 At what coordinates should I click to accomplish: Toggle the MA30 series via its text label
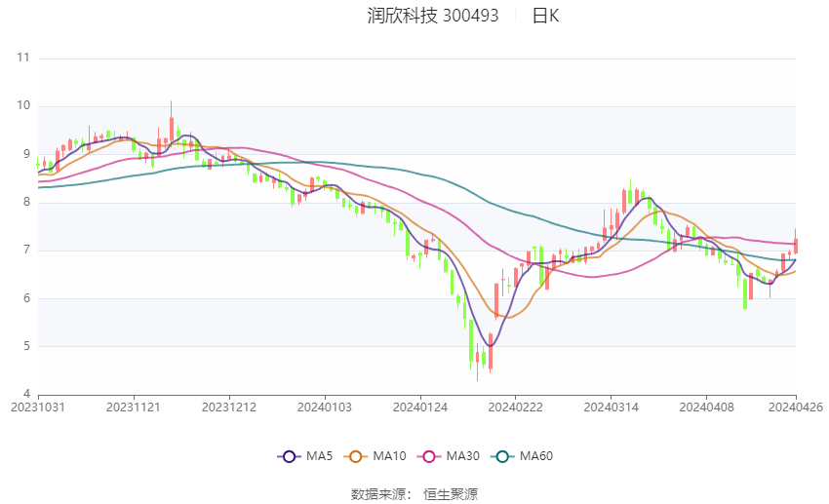[x=461, y=456]
